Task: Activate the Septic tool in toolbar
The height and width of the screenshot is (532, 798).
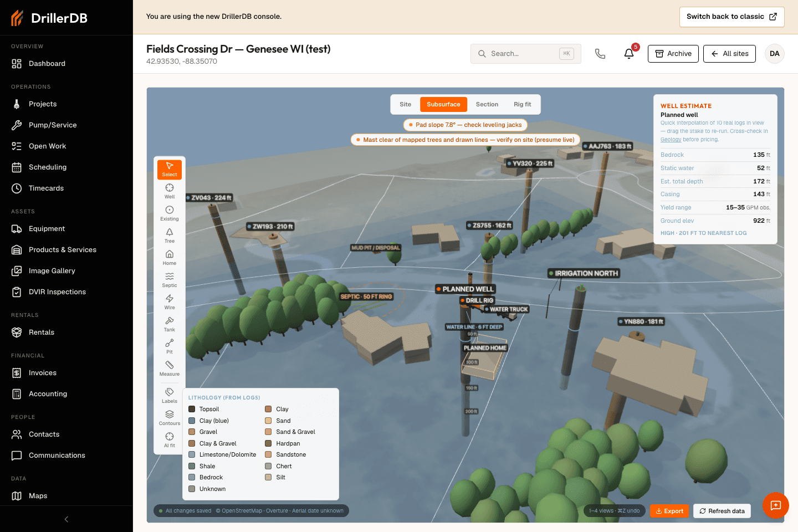Action: click(170, 280)
